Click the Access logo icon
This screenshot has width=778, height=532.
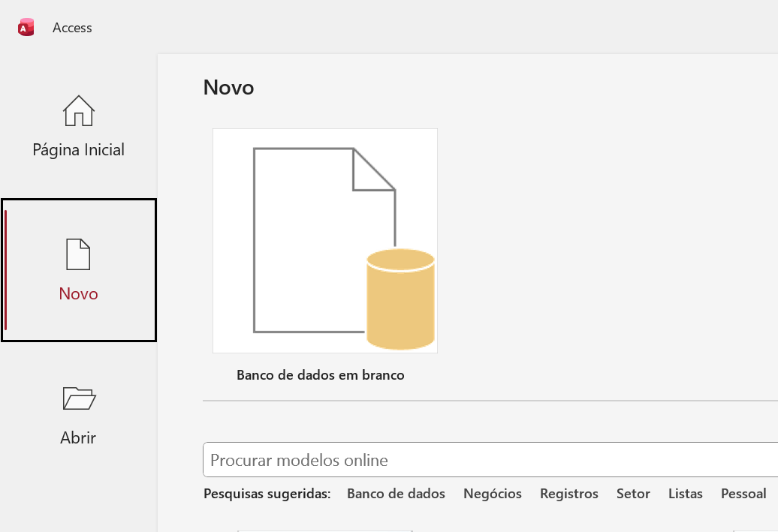(26, 28)
